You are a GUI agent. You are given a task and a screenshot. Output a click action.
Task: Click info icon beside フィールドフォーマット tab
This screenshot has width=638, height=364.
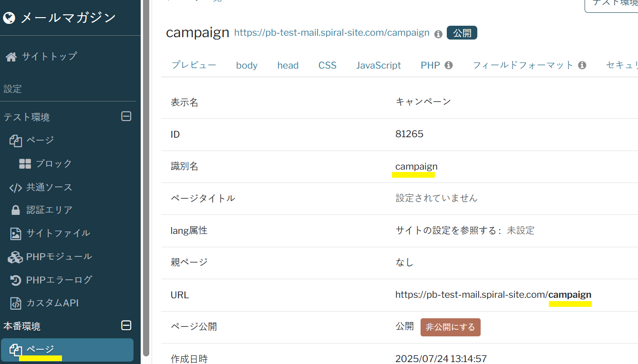(582, 65)
